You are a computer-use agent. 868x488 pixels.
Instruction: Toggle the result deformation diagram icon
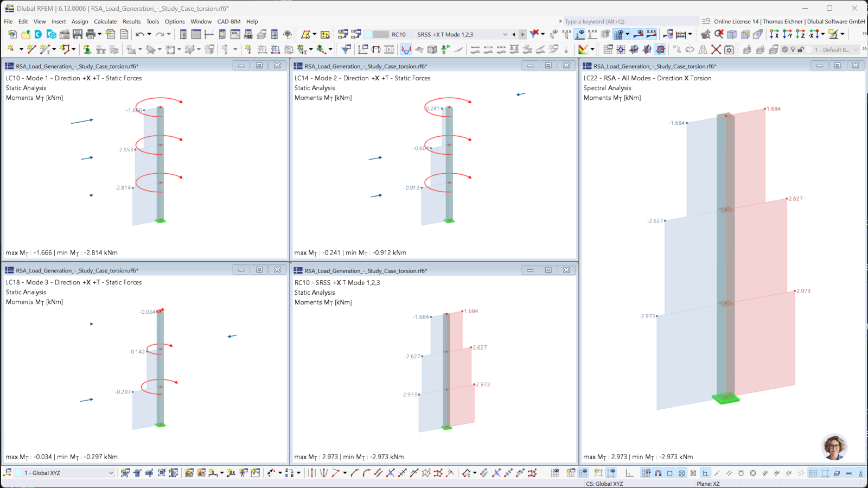[406, 49]
